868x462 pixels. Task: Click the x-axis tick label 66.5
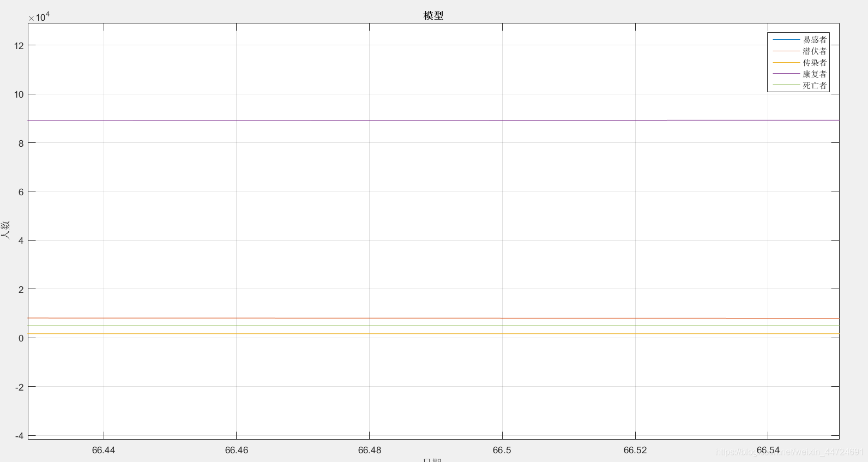(502, 450)
